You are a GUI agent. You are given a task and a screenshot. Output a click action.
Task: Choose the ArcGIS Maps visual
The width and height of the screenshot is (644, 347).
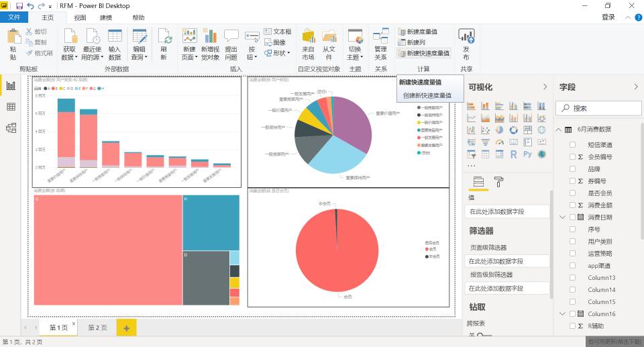tap(542, 154)
